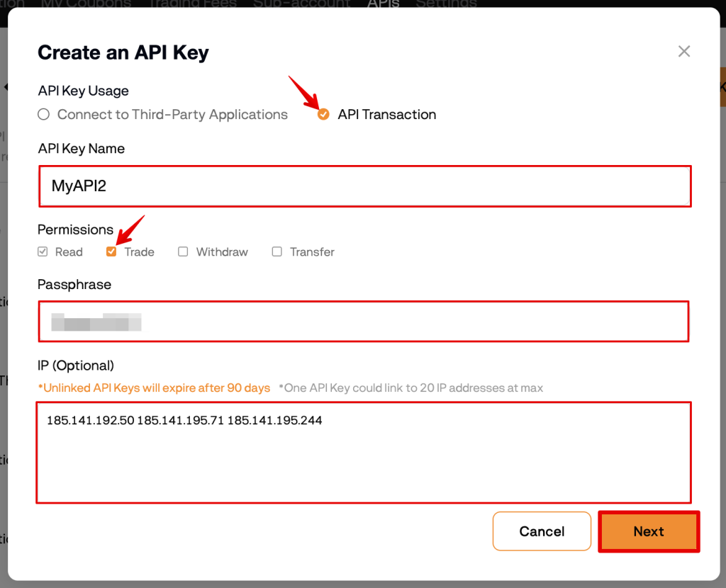Screen dimensions: 726x588
Task: Proceed with the orange Next button
Action: [649, 531]
